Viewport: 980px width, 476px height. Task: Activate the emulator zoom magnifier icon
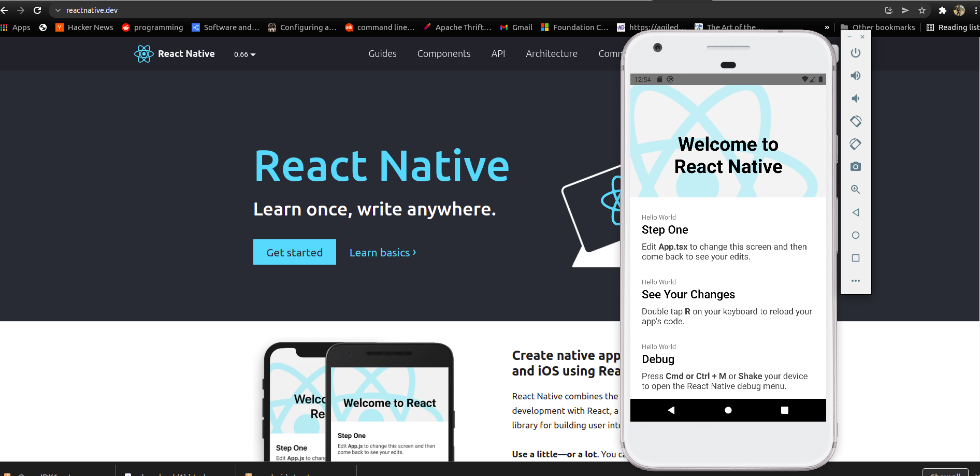pyautogui.click(x=856, y=190)
